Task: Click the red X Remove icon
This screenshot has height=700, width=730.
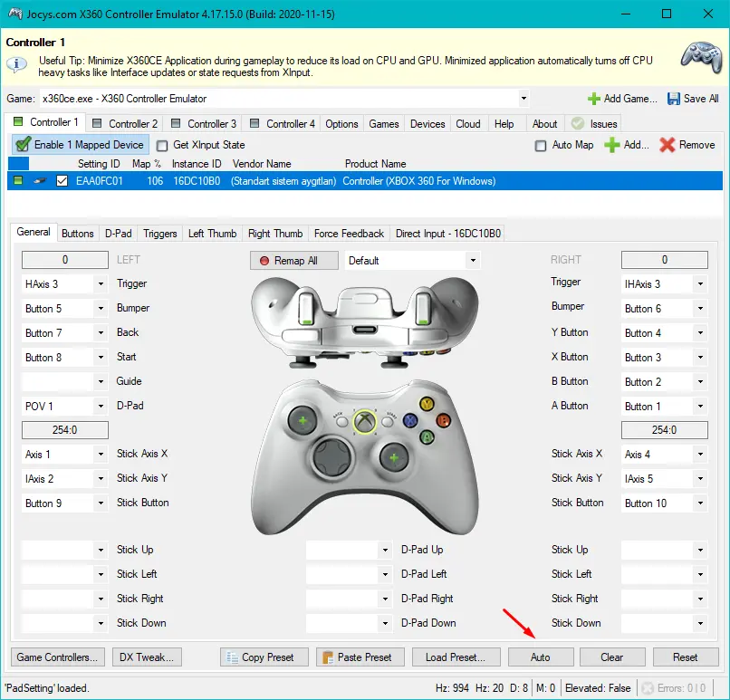Action: point(668,145)
